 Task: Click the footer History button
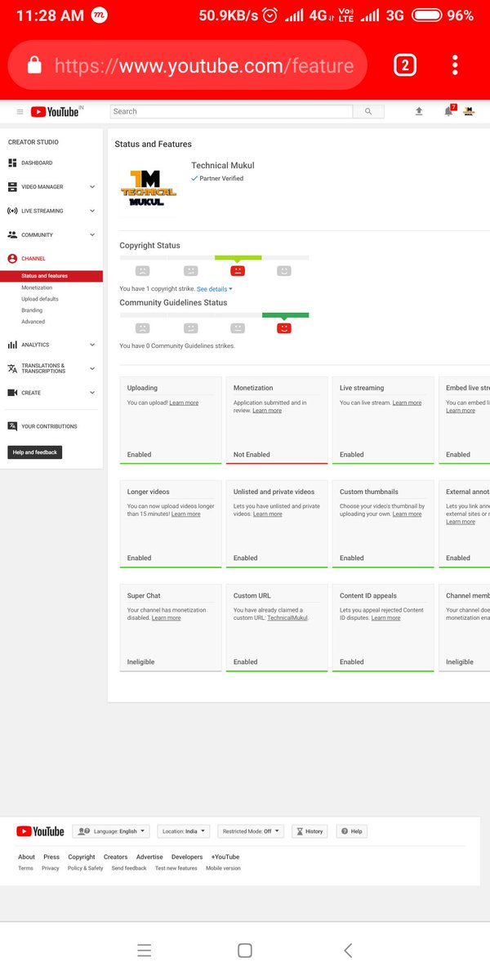click(310, 831)
